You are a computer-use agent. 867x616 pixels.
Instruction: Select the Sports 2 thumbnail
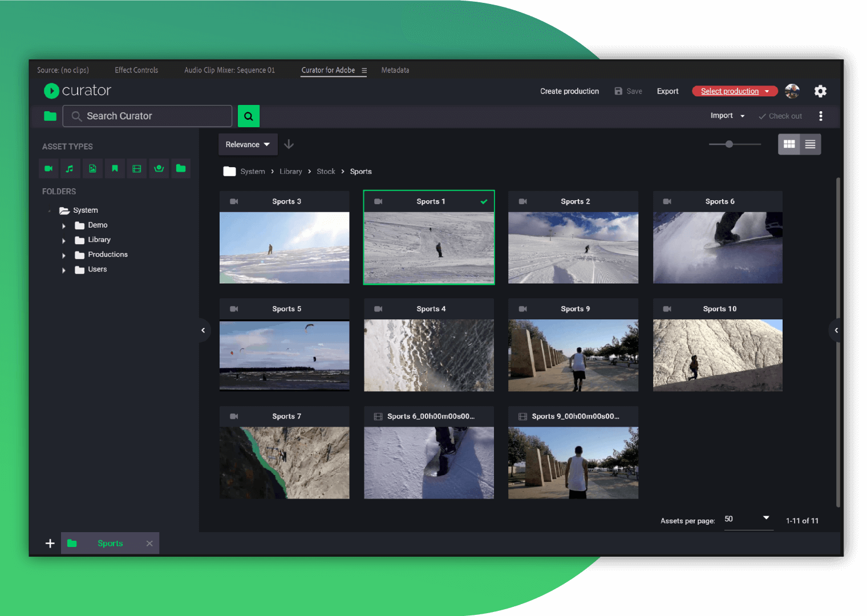coord(573,248)
